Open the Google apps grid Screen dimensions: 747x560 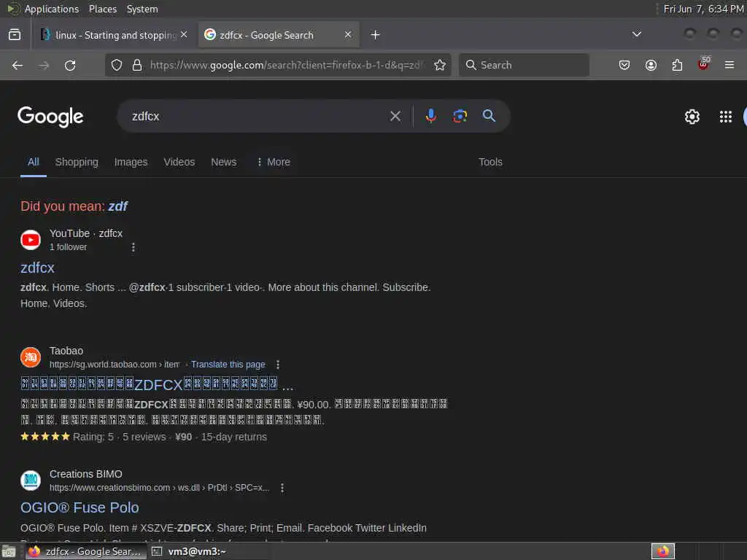point(726,117)
